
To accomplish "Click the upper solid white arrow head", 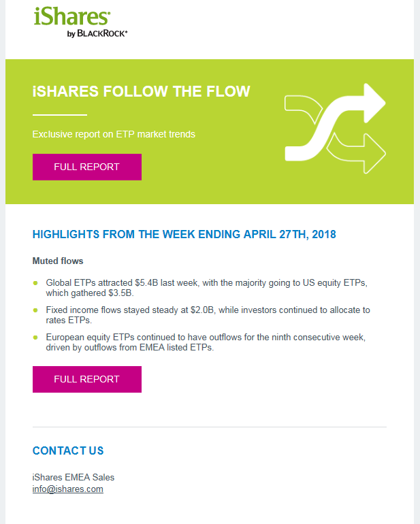I will 374,103.
